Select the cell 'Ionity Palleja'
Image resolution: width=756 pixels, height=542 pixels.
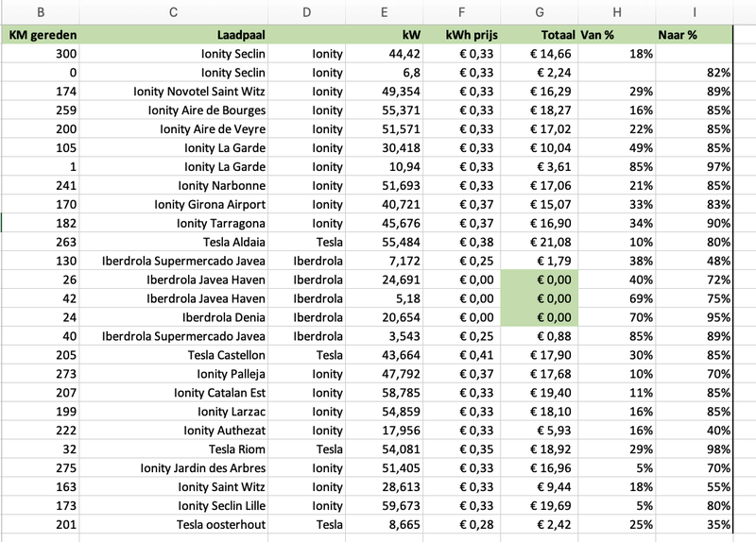(174, 373)
